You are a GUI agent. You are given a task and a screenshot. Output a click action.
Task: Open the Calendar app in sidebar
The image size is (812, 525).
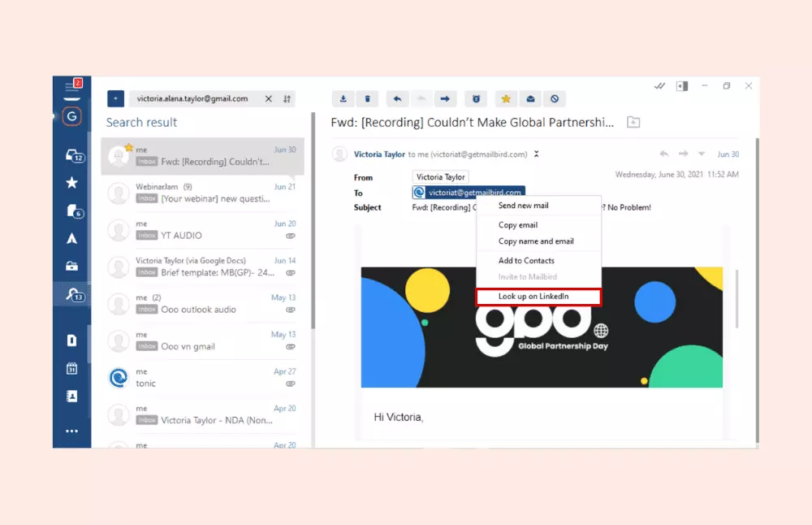(71, 368)
